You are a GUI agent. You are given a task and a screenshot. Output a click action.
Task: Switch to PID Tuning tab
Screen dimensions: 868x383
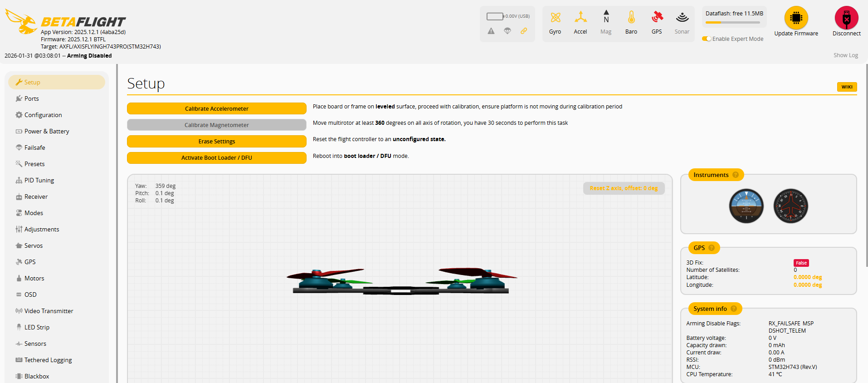pyautogui.click(x=39, y=180)
